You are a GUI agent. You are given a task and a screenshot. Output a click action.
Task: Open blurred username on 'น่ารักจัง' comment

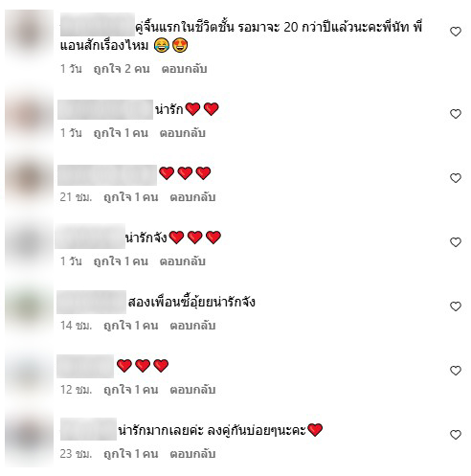pos(90,237)
